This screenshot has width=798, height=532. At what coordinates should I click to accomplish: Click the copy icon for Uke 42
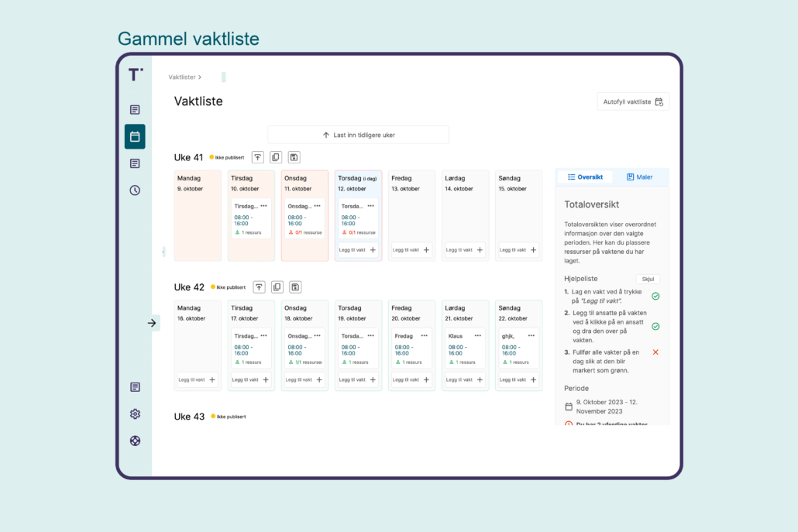(277, 287)
